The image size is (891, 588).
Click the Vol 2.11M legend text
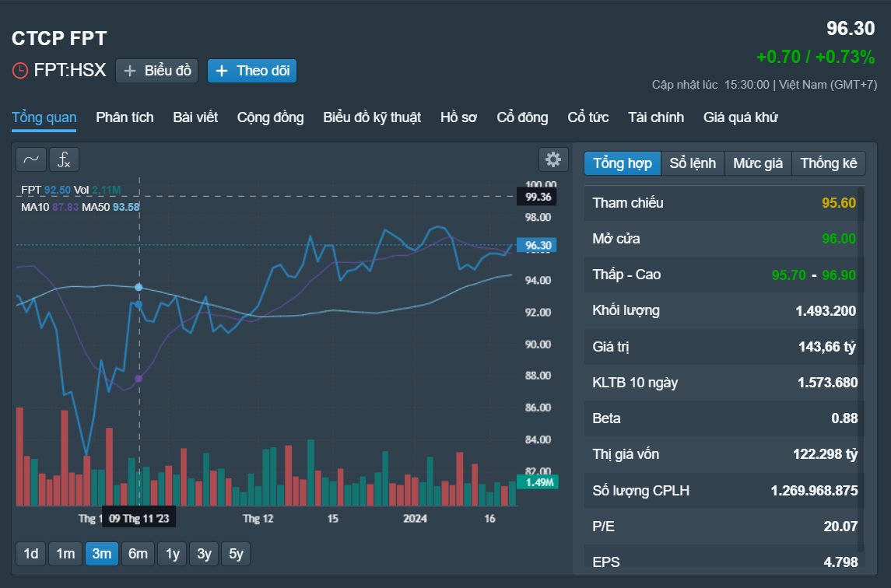[97, 190]
